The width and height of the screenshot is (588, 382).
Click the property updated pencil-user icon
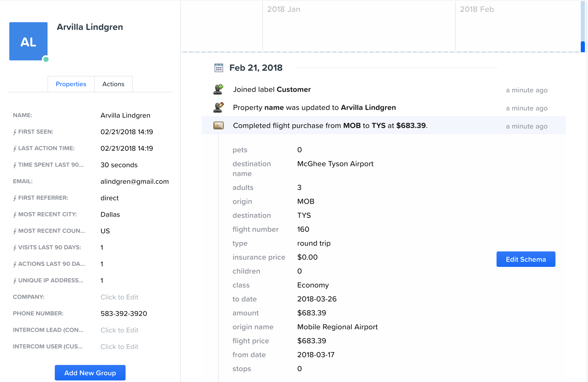(218, 107)
